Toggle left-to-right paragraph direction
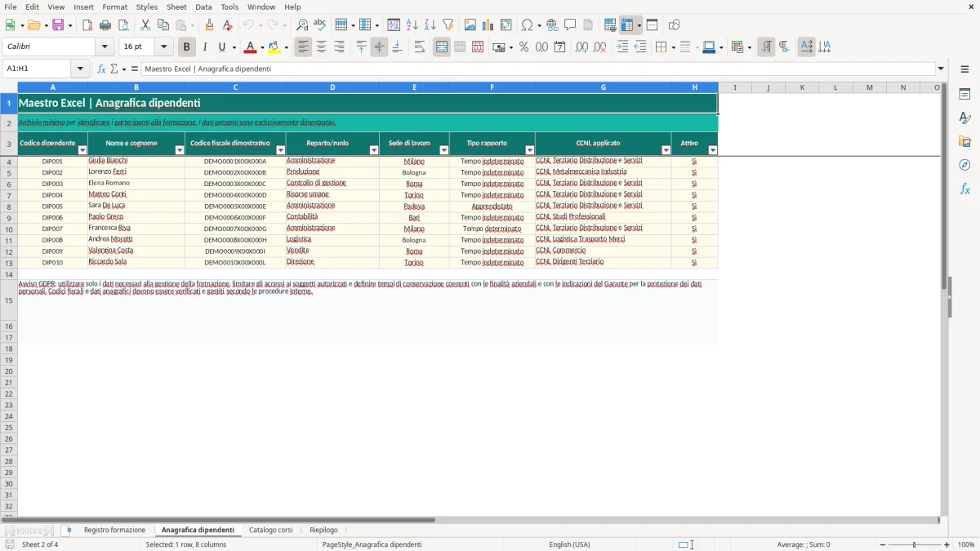This screenshot has height=551, width=980. pos(766,47)
